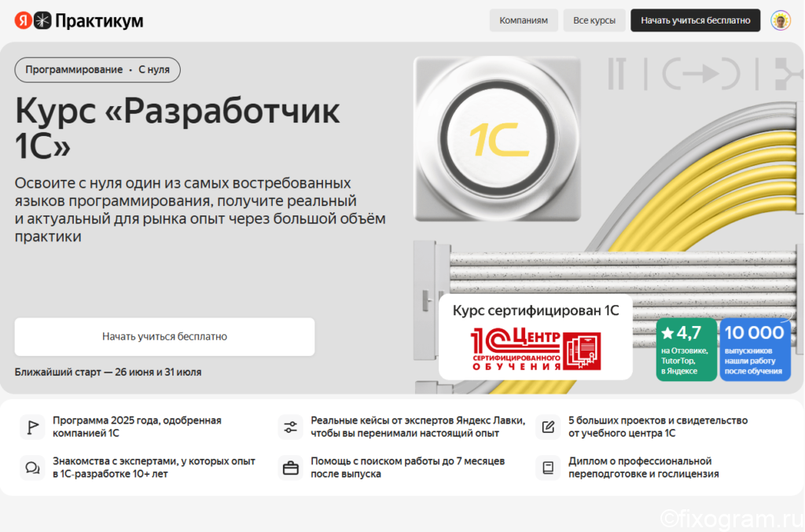The width and height of the screenshot is (805, 532).
Task: Click the text «Помощь с поиском работы до 7 месяцев»
Action: coord(408,461)
